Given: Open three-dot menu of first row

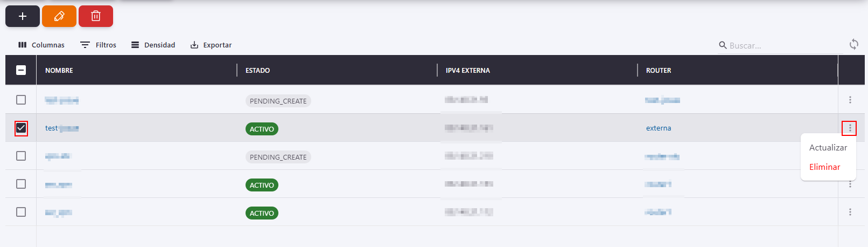Looking at the screenshot, I should [850, 100].
